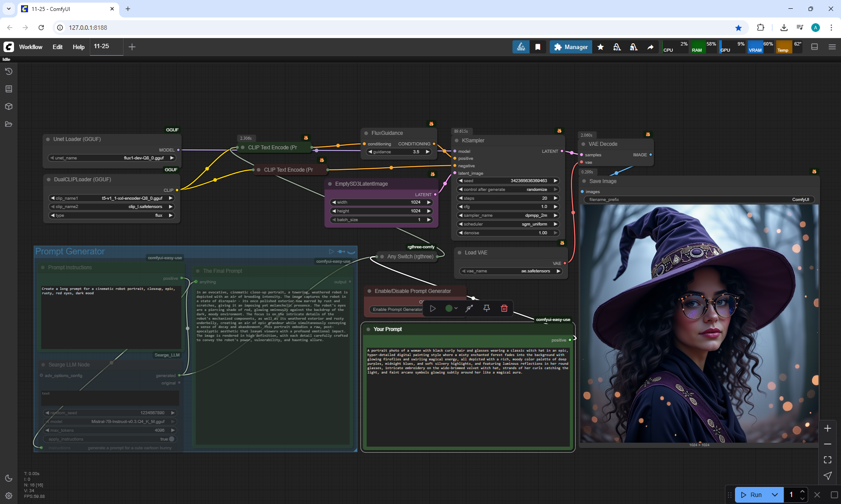Image resolution: width=841 pixels, height=504 pixels.
Task: Open node color picker dropdown in toolbar
Action: coord(451,308)
